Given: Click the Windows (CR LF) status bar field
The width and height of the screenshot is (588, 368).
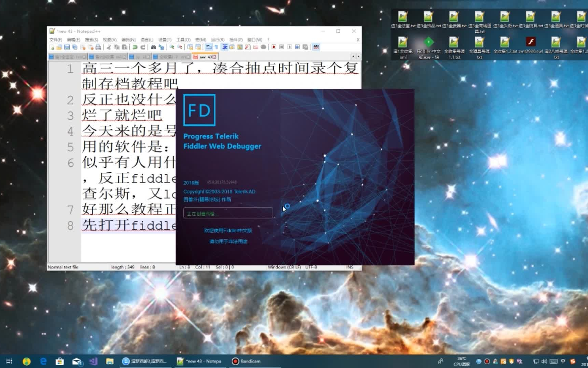Looking at the screenshot, I should (284, 267).
